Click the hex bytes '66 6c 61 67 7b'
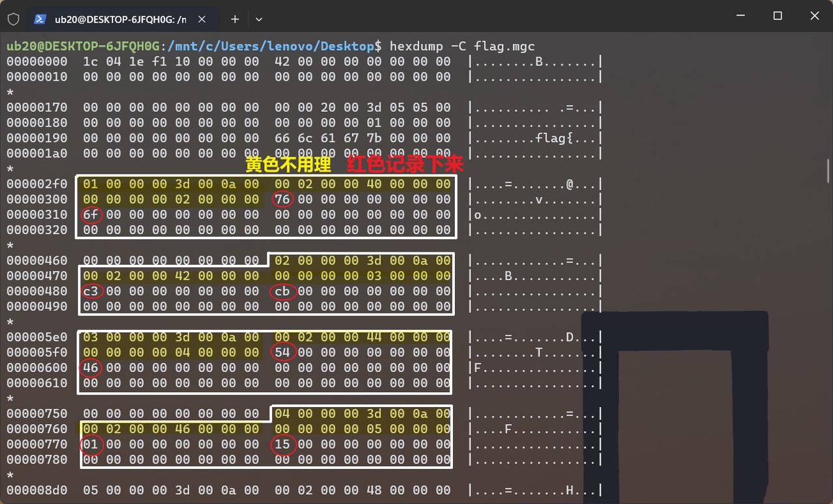The width and height of the screenshot is (833, 504). (320, 138)
